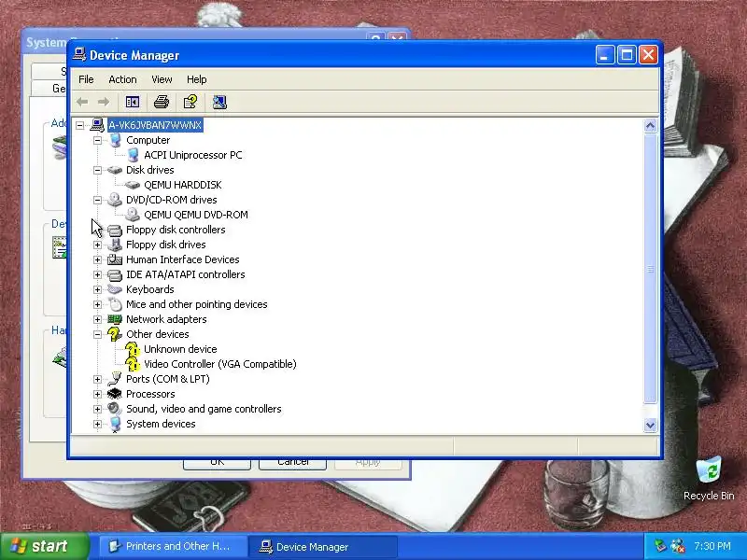Image resolution: width=747 pixels, height=560 pixels.
Task: Collapse the DVD/CD-ROM drives category
Action: coord(98,200)
